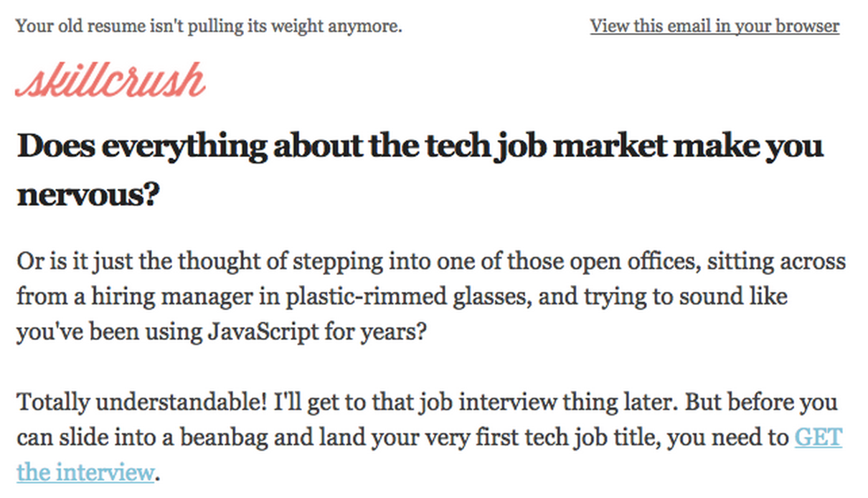868x498 pixels.
Task: Click the preheader text about your old resume
Action: point(209,27)
